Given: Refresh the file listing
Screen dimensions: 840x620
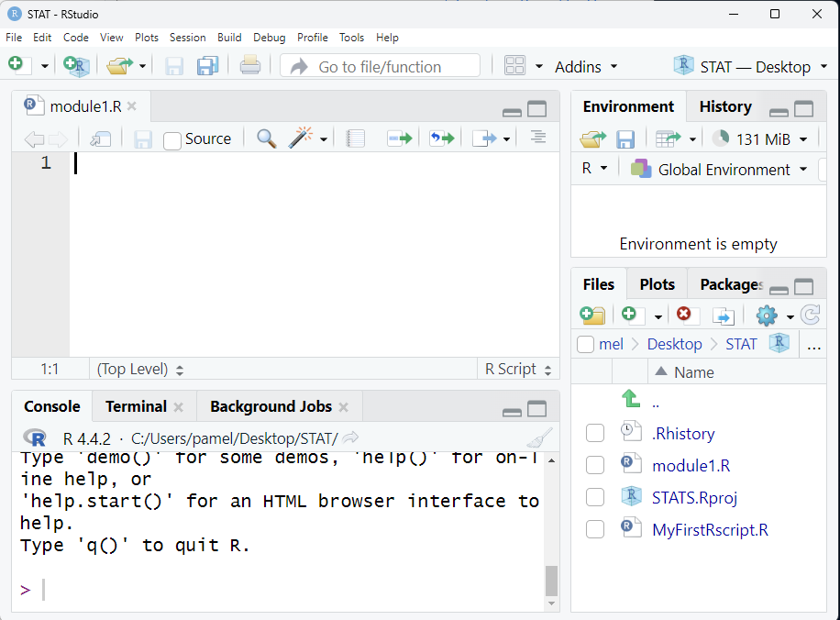Looking at the screenshot, I should pos(810,315).
